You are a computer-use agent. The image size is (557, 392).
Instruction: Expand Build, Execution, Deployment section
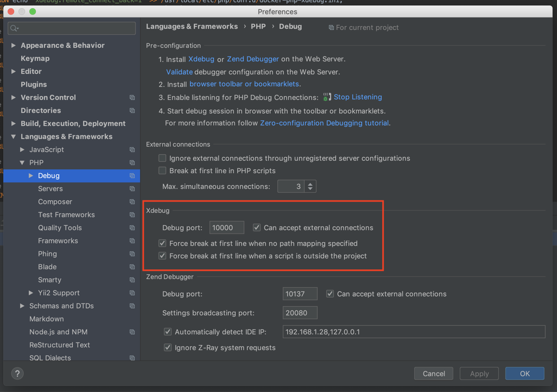click(14, 124)
